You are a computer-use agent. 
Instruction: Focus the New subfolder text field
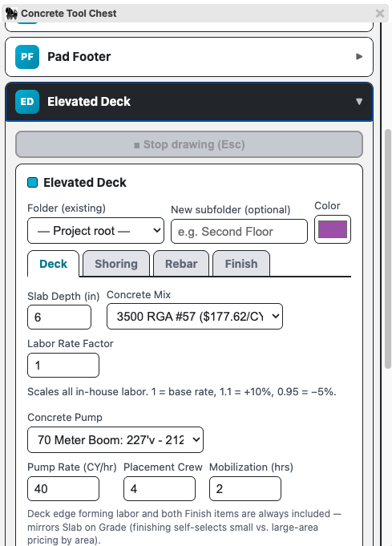[239, 231]
